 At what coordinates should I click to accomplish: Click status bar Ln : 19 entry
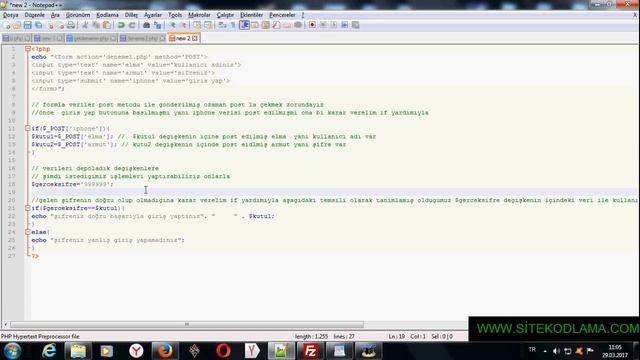pos(397,337)
